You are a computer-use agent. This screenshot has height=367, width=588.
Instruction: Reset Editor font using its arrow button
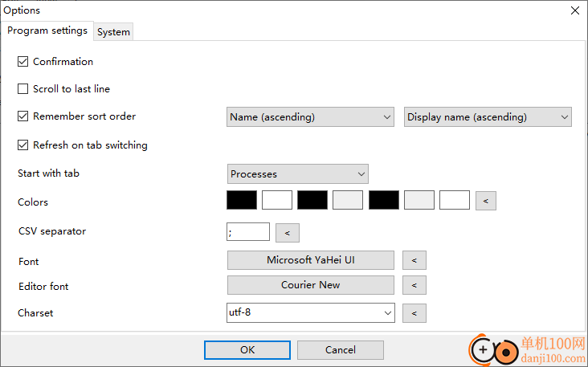(x=414, y=285)
